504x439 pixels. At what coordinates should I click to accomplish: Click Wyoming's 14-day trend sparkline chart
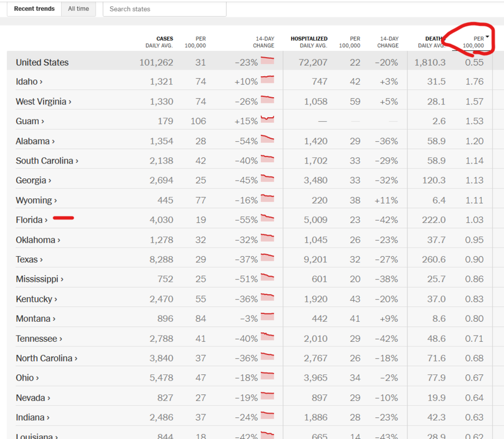(267, 198)
